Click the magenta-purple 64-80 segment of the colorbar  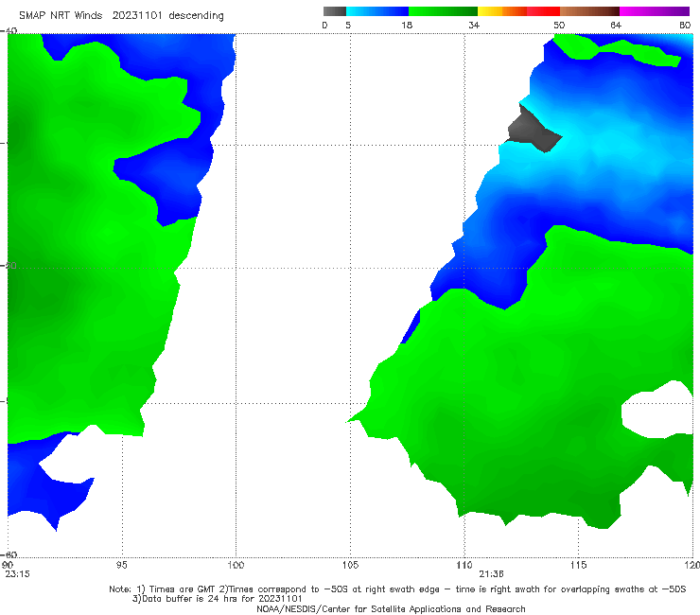[655, 11]
